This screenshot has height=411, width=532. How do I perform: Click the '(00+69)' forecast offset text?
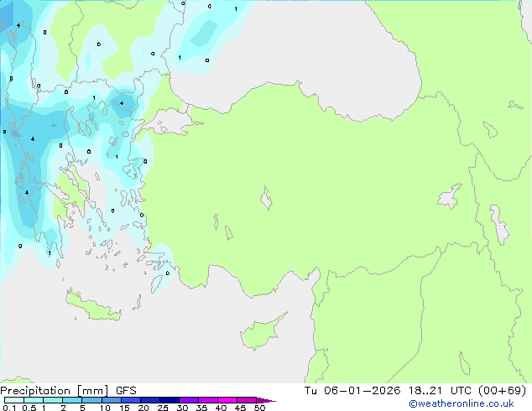click(503, 391)
